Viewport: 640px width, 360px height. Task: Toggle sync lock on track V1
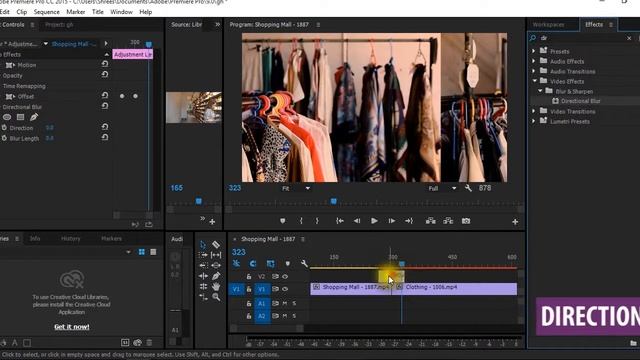pyautogui.click(x=276, y=289)
